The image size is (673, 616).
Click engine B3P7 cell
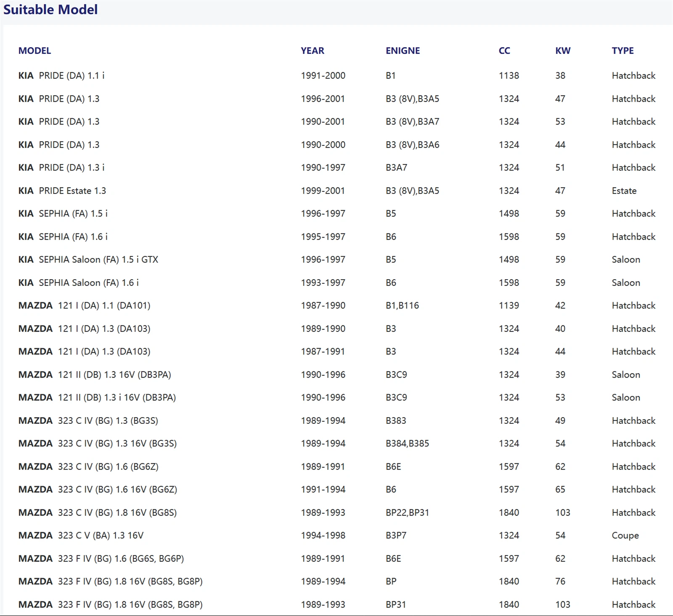coord(396,535)
